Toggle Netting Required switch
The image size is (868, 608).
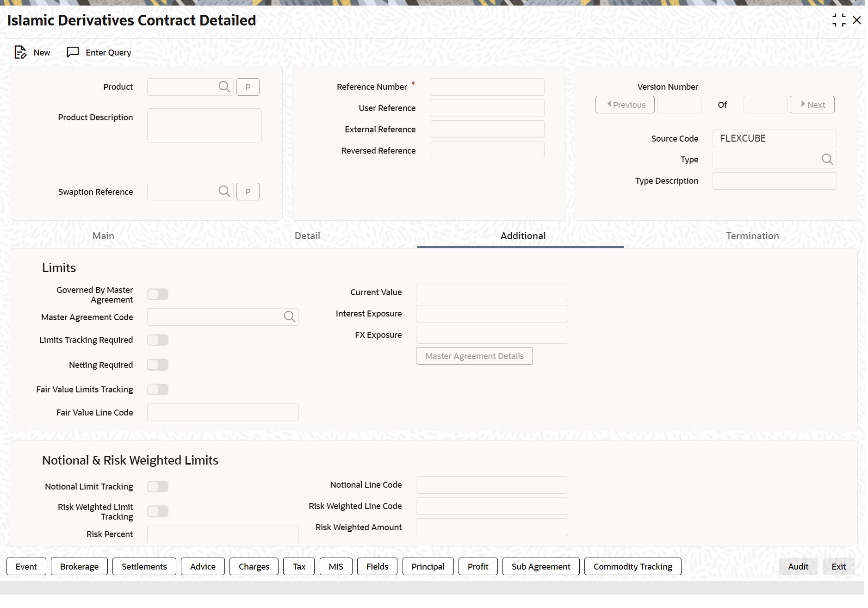158,365
